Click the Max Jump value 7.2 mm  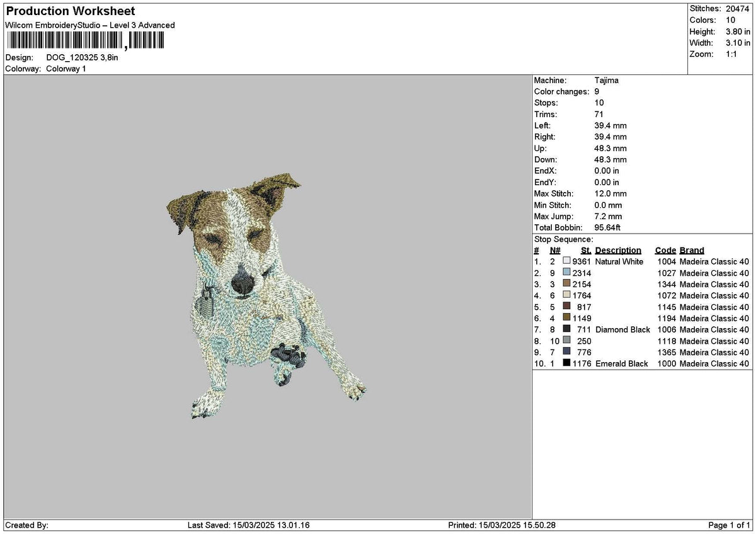coord(608,217)
